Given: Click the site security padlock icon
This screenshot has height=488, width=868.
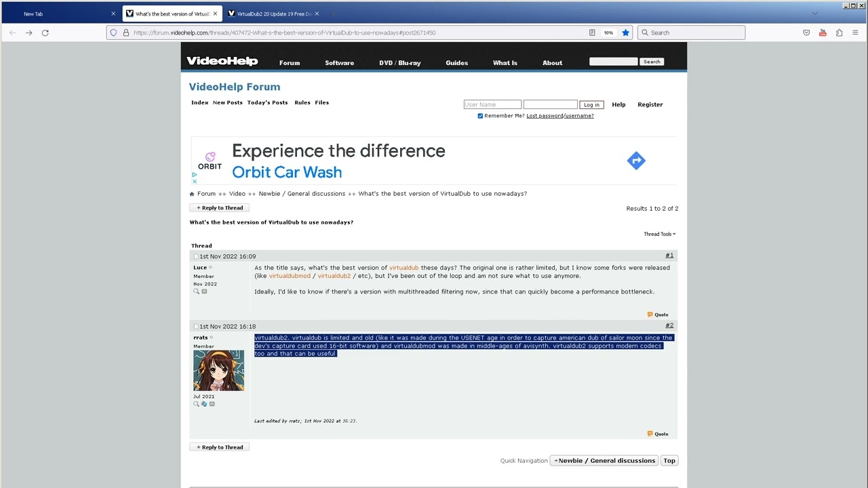Looking at the screenshot, I should click(x=125, y=33).
